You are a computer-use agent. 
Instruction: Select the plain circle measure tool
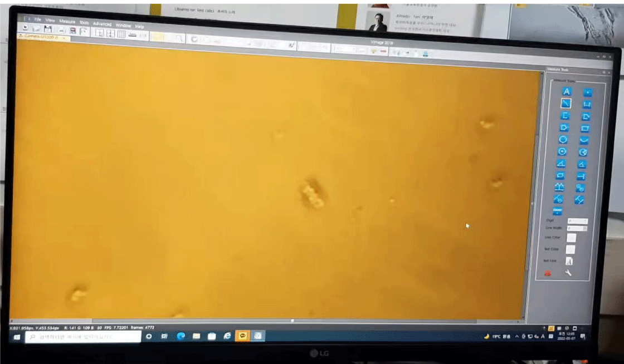563,140
